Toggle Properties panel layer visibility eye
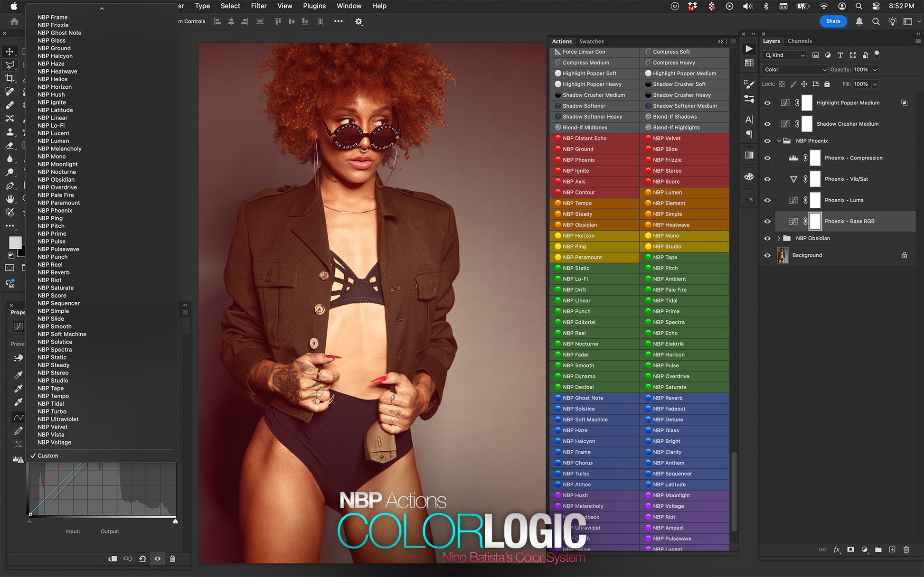Image resolution: width=924 pixels, height=577 pixels. [157, 558]
